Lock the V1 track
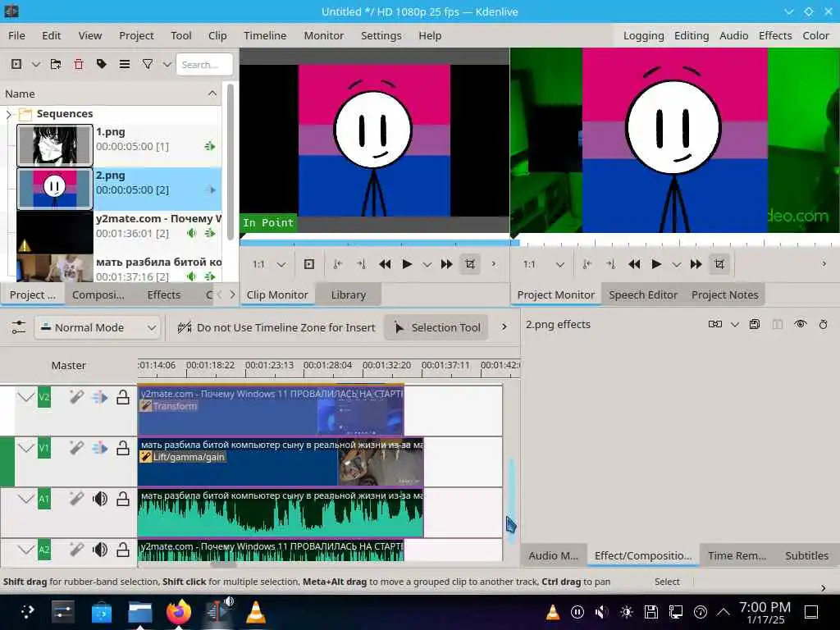Viewport: 840px width, 630px height. 123,448
